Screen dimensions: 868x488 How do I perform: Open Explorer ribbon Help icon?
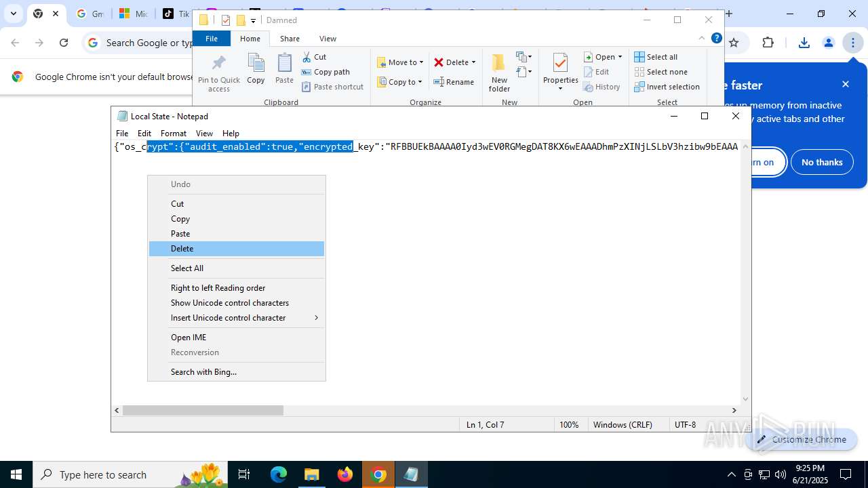(716, 39)
